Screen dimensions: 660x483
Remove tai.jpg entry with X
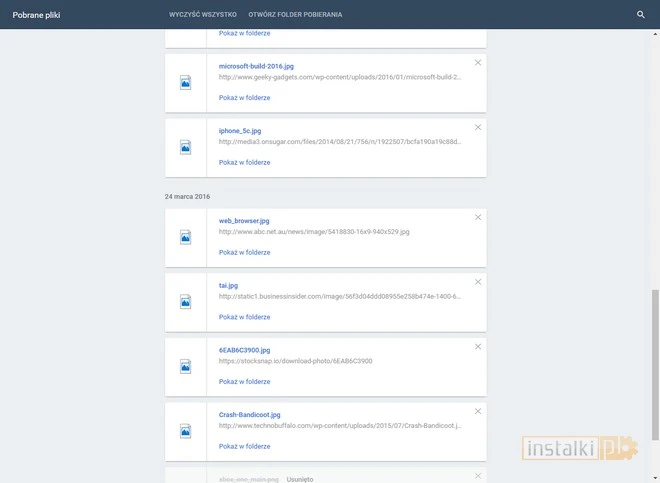pyautogui.click(x=477, y=282)
